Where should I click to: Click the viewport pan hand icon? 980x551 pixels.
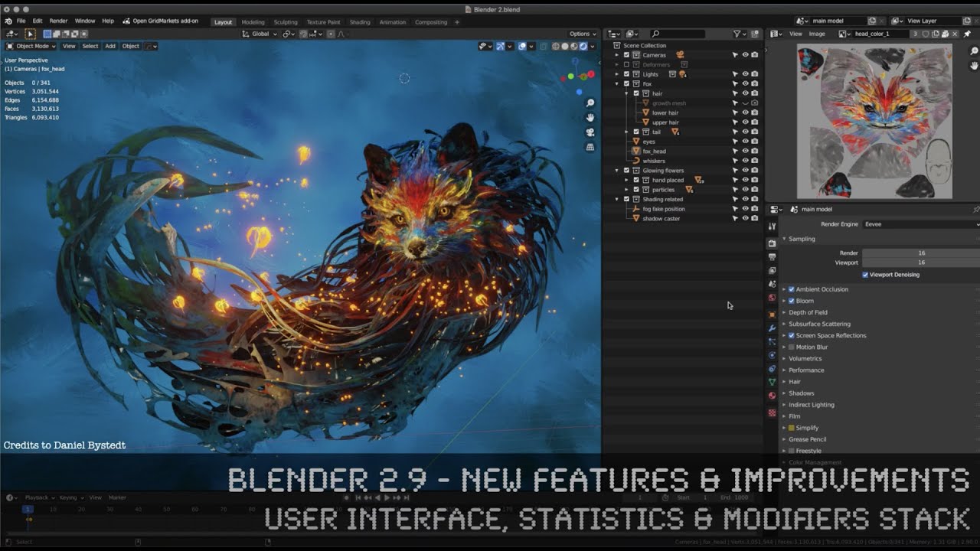pos(590,118)
